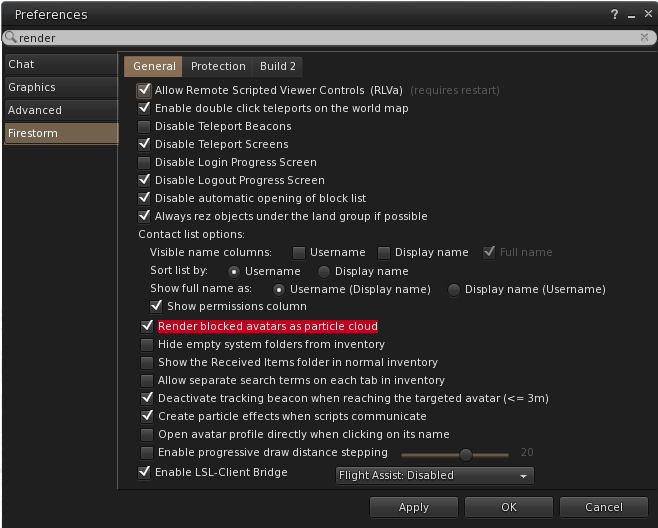Enable Disable Teleport Beacons checkbox
The width and height of the screenshot is (658, 528).
[144, 126]
